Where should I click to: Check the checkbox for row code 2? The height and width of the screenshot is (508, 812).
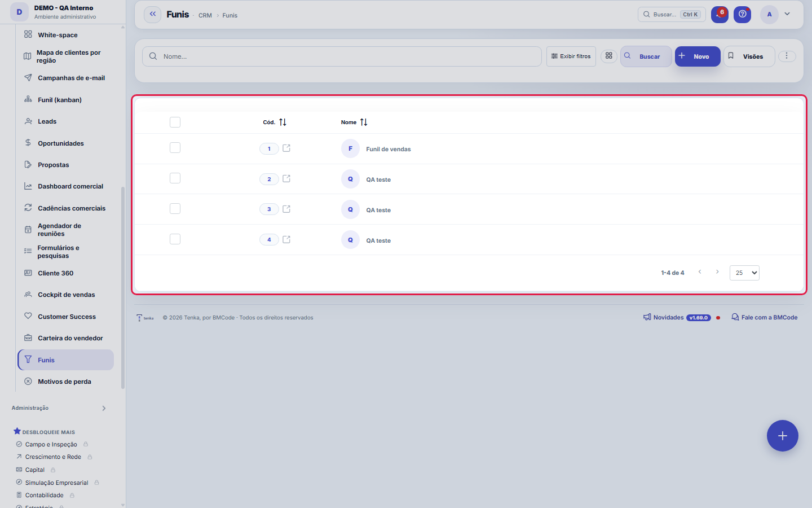[x=175, y=178]
